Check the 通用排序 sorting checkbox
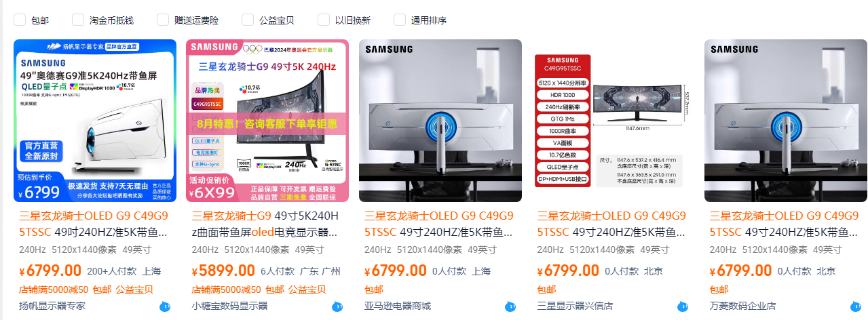 tap(400, 20)
